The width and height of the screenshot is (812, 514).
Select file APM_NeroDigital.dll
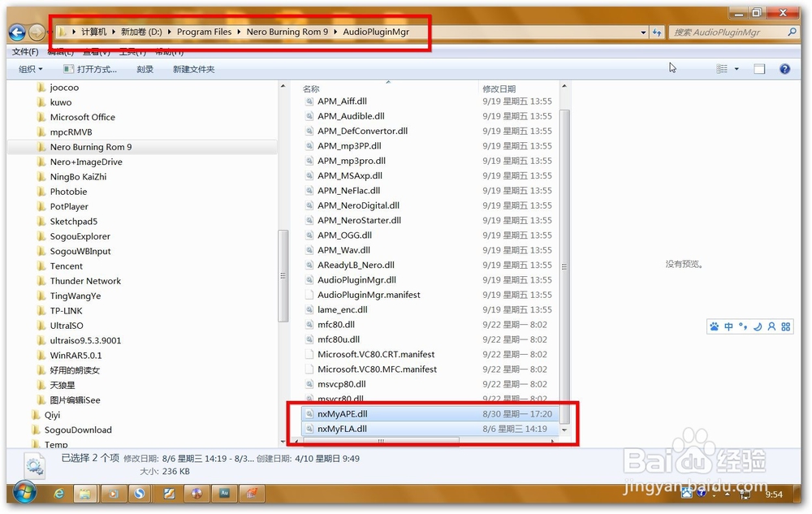pyautogui.click(x=358, y=206)
